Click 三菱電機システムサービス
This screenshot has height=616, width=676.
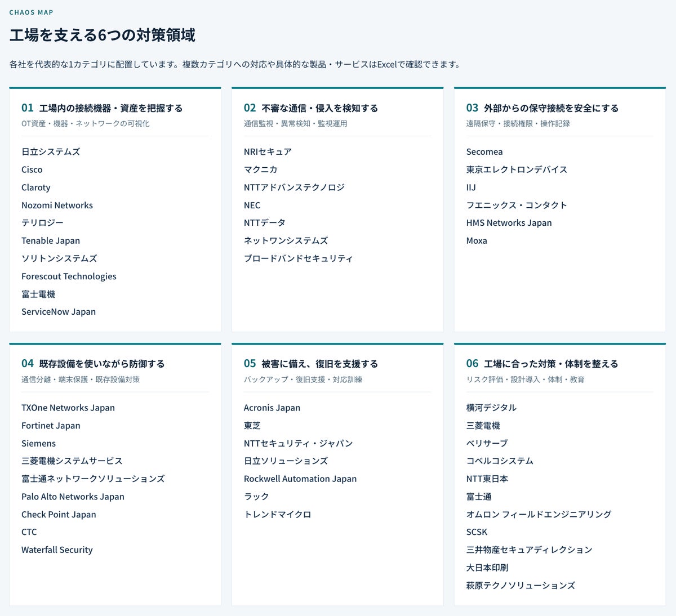pos(72,461)
